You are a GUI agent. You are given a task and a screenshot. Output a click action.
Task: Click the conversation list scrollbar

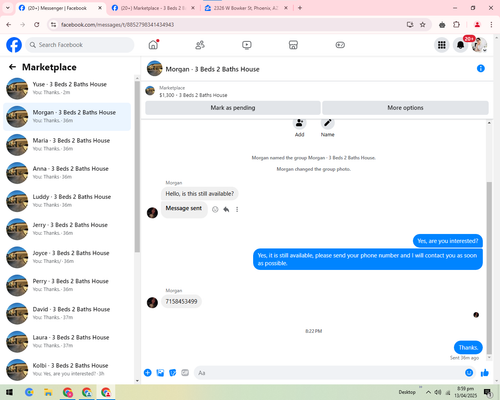(x=137, y=167)
